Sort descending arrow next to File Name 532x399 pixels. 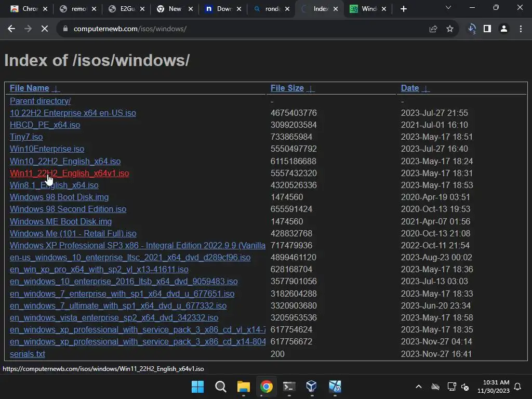[x=56, y=89]
